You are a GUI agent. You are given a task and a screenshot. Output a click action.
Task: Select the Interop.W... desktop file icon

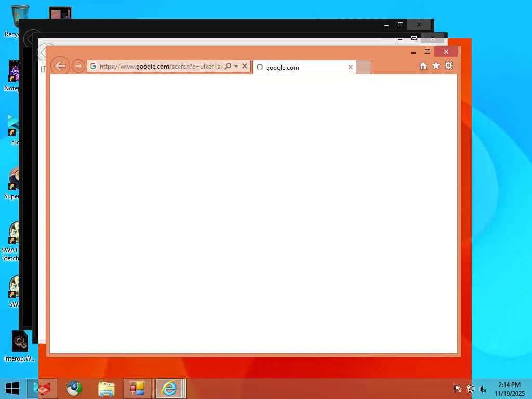pyautogui.click(x=20, y=346)
